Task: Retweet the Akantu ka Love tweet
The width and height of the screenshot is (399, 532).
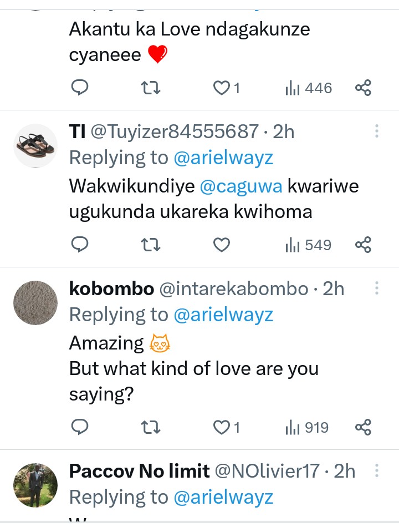Action: point(151,87)
